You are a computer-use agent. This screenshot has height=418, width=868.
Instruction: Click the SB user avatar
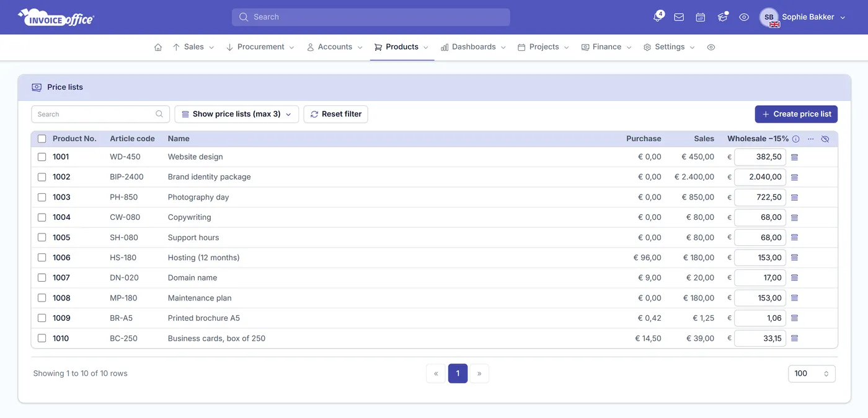769,17
